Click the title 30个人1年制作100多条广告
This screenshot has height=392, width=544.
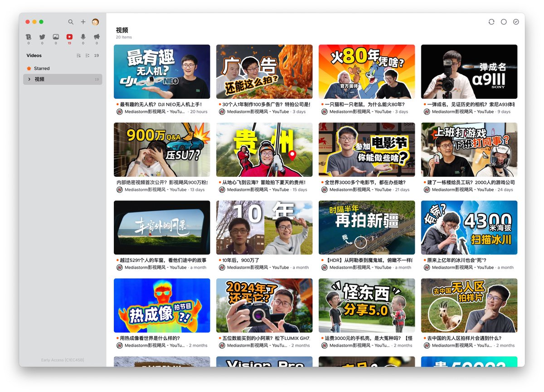(266, 104)
